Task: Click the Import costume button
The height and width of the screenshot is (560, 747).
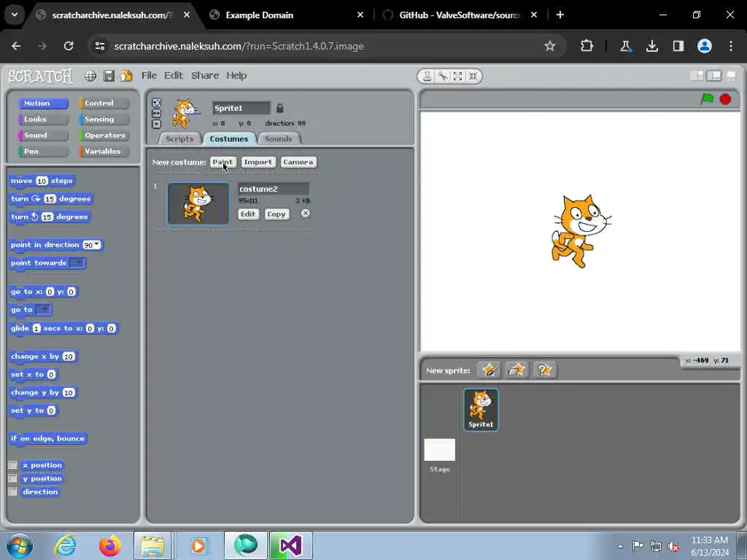Action: click(x=258, y=162)
